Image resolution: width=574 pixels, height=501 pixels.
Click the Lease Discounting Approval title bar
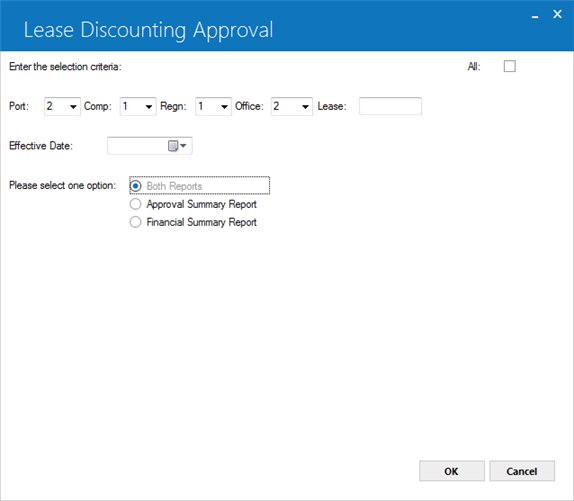[x=264, y=26]
